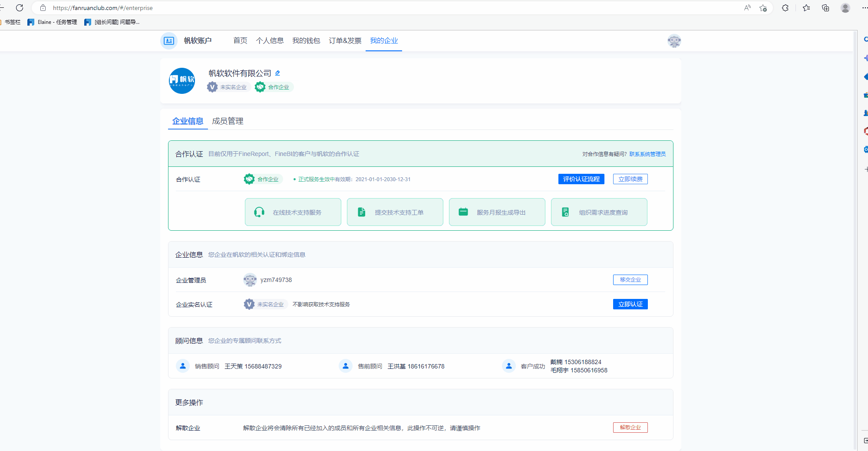Screen dimensions: 868x451
Task: Click the browser address bar URL
Action: pyautogui.click(x=103, y=8)
